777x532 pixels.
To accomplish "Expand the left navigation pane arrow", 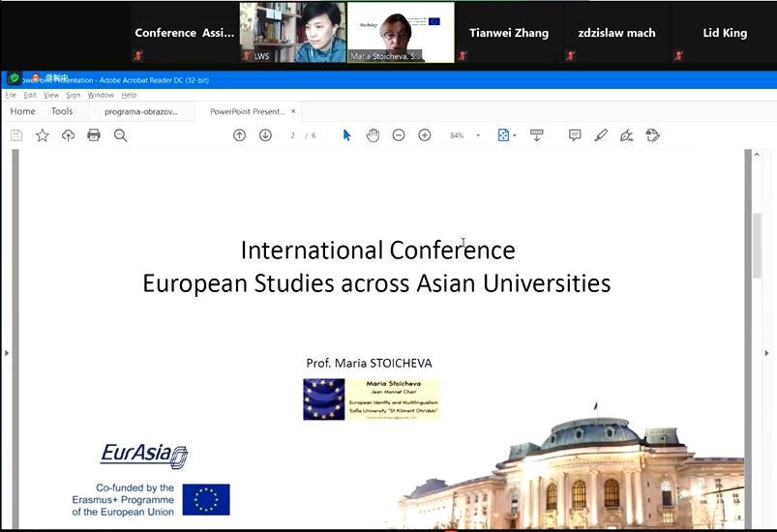I will coord(7,353).
